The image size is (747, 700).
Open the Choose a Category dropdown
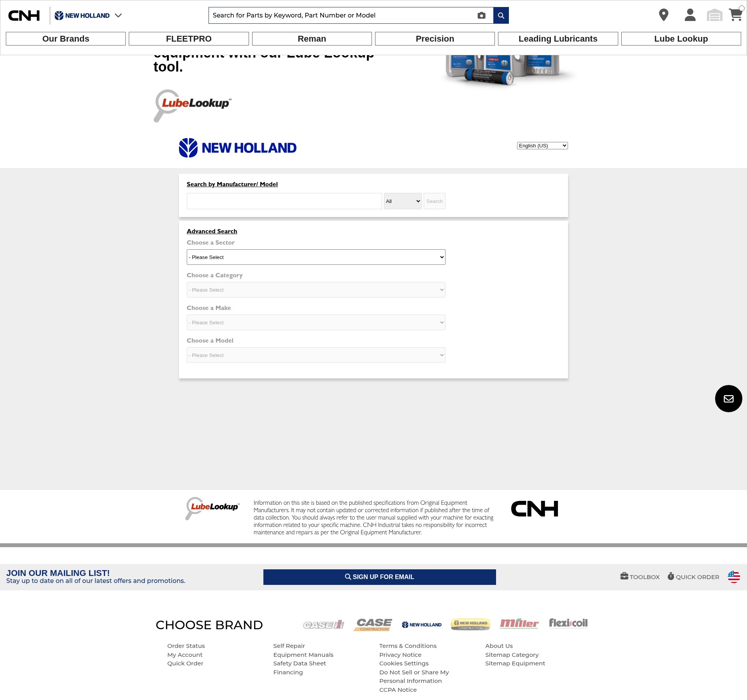point(316,290)
